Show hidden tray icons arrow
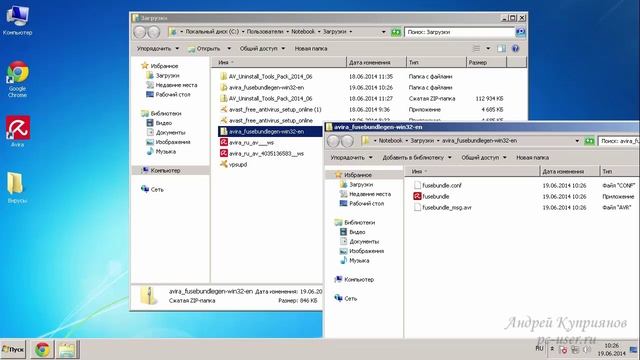 552,349
